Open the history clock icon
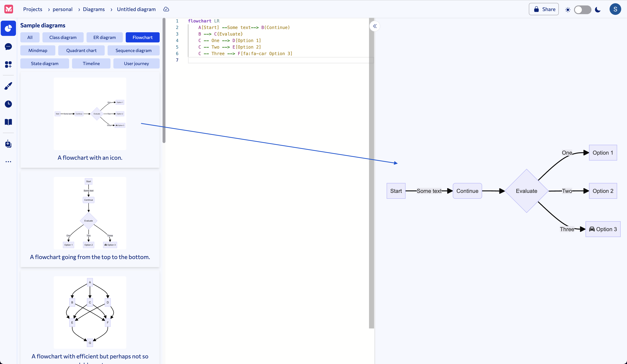This screenshot has height=364, width=627. click(x=9, y=104)
